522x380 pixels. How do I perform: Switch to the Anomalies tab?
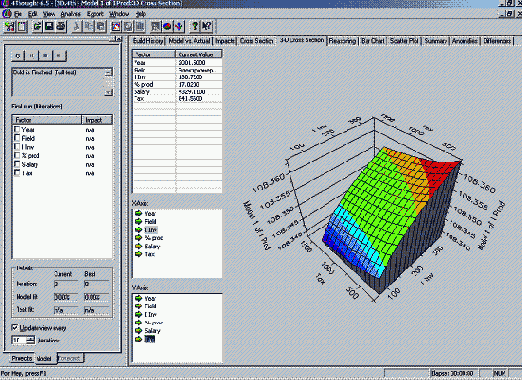(465, 41)
